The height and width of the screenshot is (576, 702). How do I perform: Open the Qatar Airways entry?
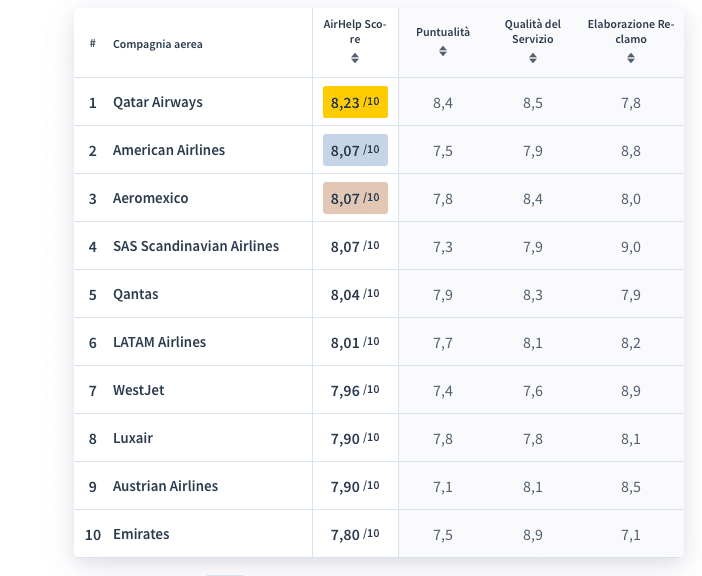tap(157, 103)
